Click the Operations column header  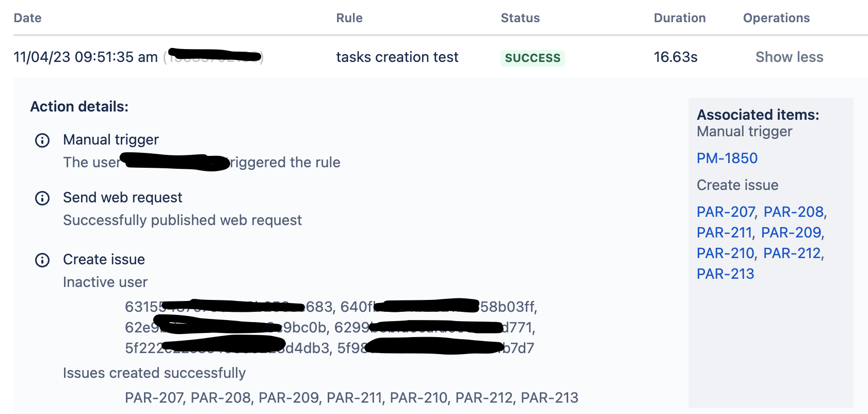[x=776, y=18]
